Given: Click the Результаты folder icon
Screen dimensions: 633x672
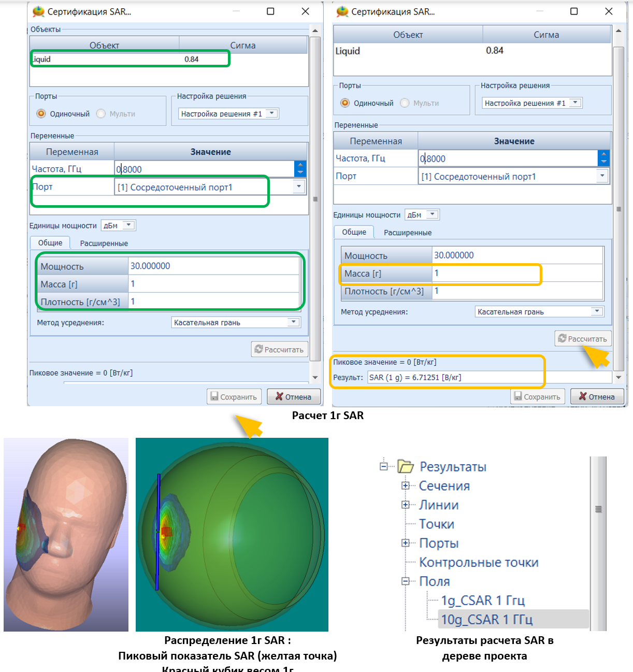Looking at the screenshot, I should (x=406, y=466).
